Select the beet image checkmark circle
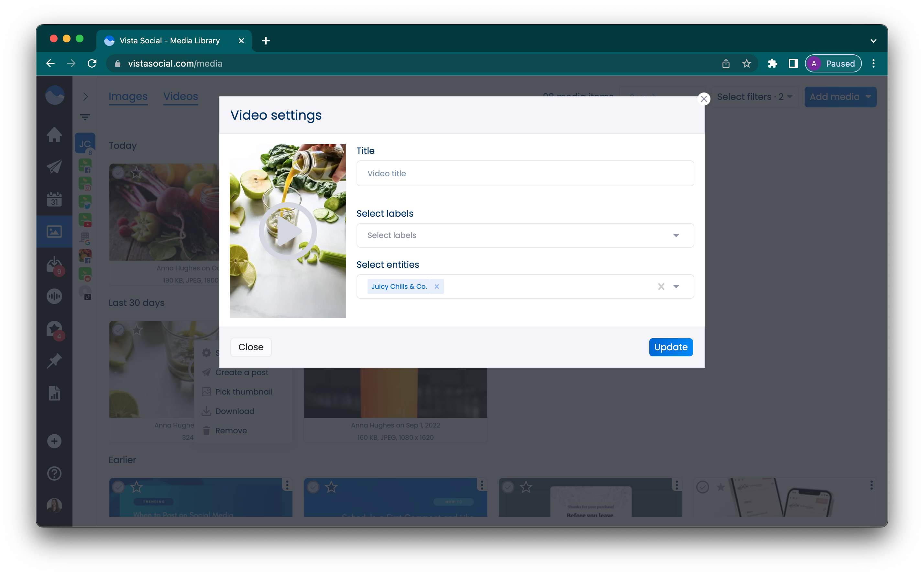The width and height of the screenshot is (924, 575). pos(119,173)
